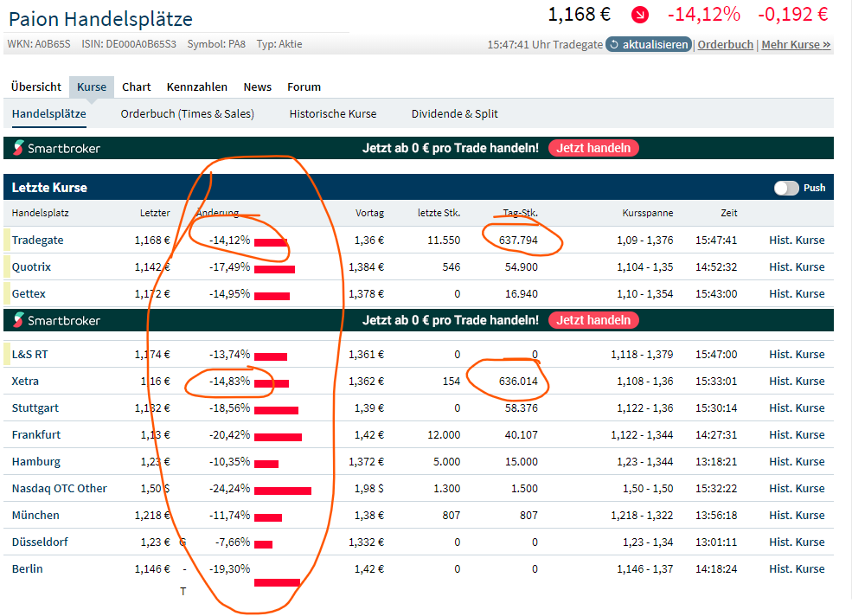Viewport: 852px width, 616px height.
Task: Open the Übersicht tab
Action: [36, 87]
